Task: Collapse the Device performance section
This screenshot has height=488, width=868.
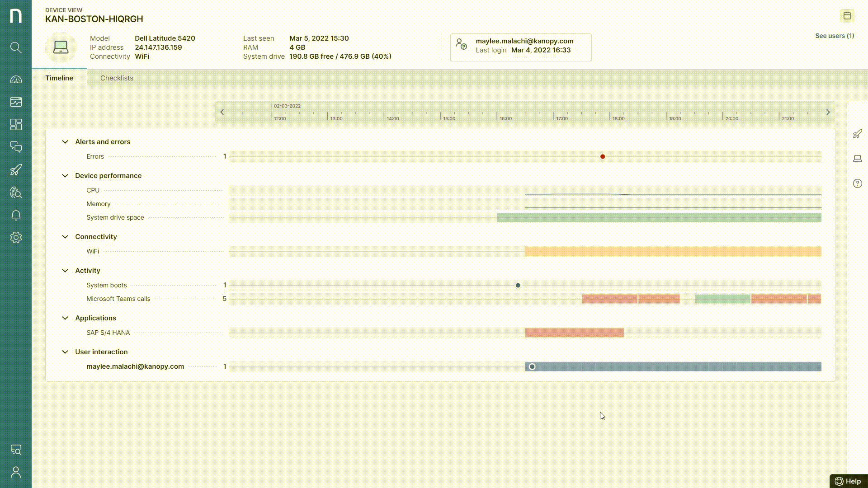Action: click(x=65, y=175)
